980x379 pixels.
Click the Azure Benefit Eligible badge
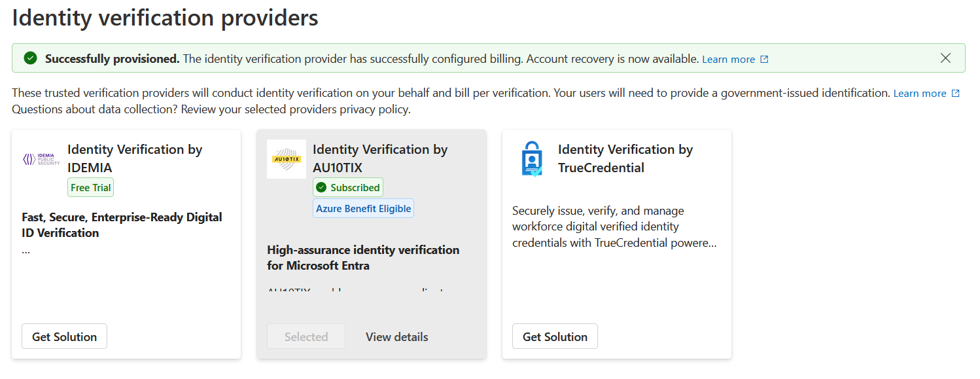[363, 209]
